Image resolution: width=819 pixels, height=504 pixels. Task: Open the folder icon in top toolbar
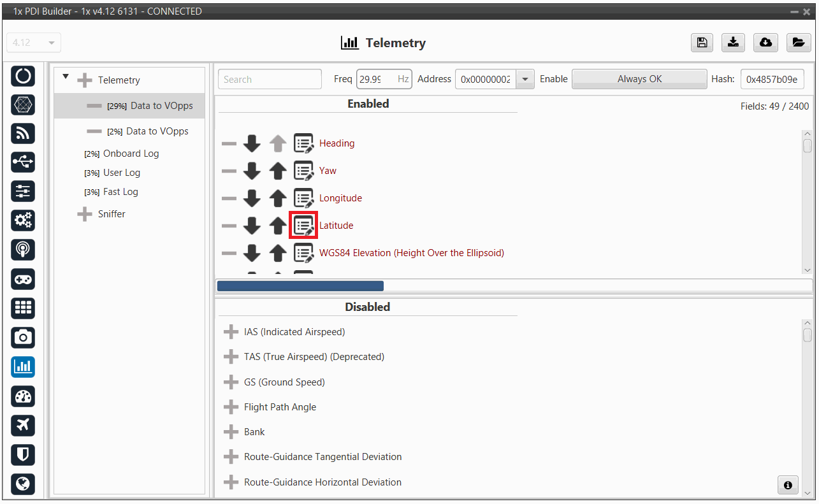797,43
